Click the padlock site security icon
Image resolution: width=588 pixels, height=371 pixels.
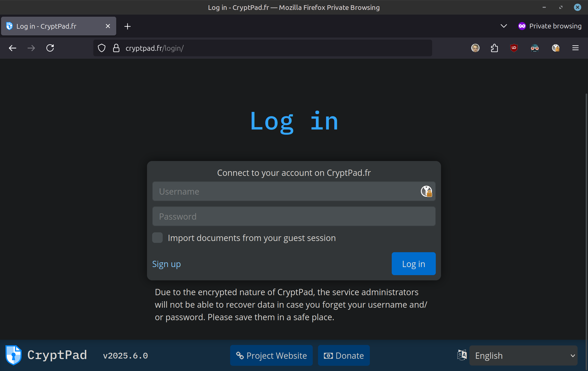[116, 48]
